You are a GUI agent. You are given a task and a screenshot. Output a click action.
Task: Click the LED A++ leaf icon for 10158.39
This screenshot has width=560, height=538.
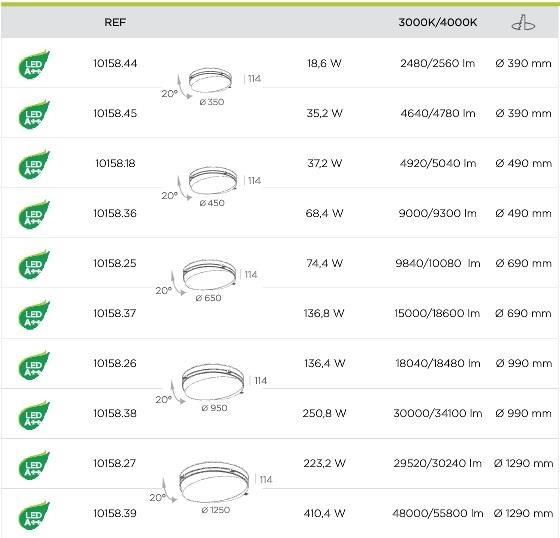coord(34,515)
